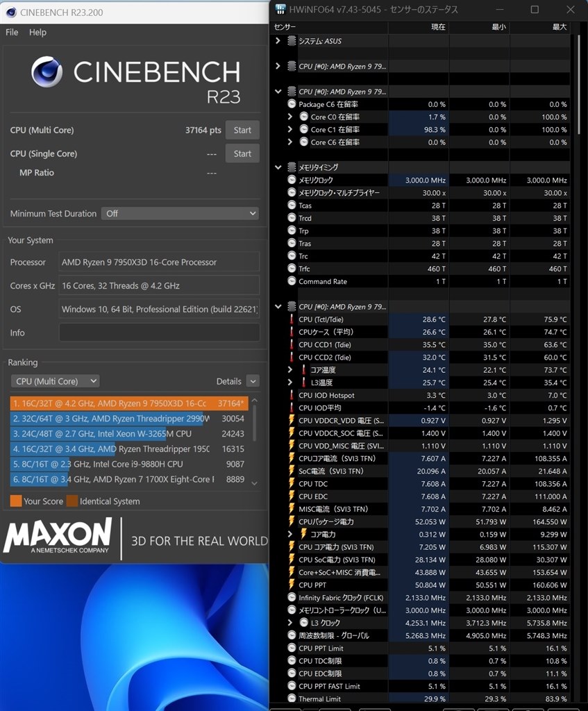Click the ranking list scroll-down arrow
Viewport: 588px width, 711px height.
[x=254, y=483]
